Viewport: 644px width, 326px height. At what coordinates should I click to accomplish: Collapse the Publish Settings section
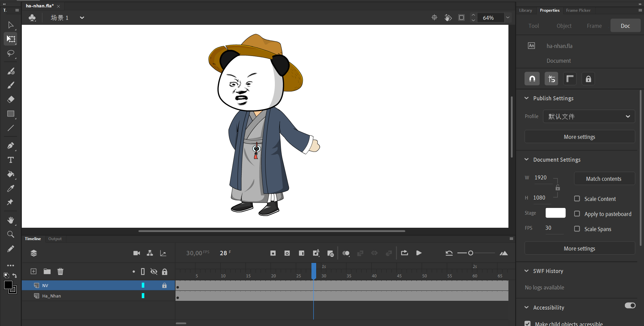(527, 98)
